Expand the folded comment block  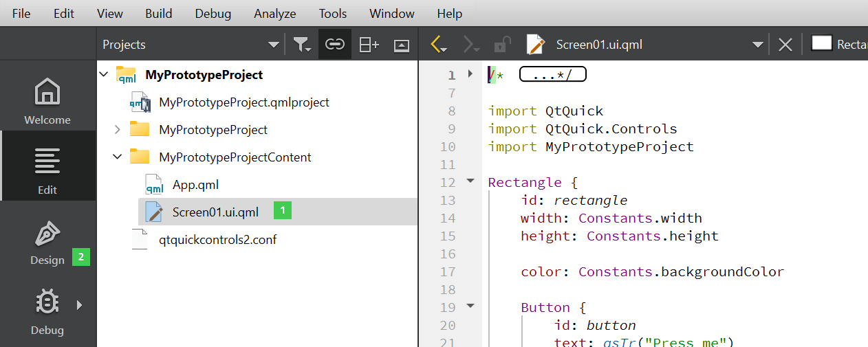(x=552, y=74)
